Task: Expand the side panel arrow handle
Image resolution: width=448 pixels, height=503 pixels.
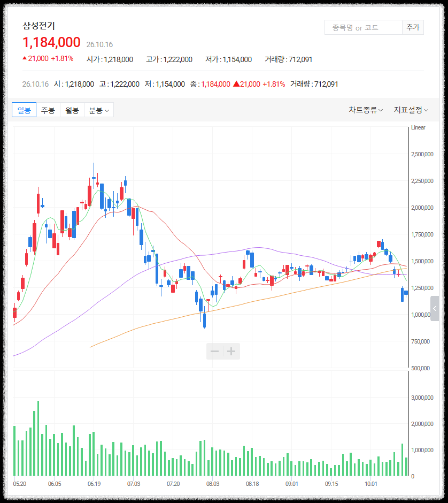Action: coord(435,309)
